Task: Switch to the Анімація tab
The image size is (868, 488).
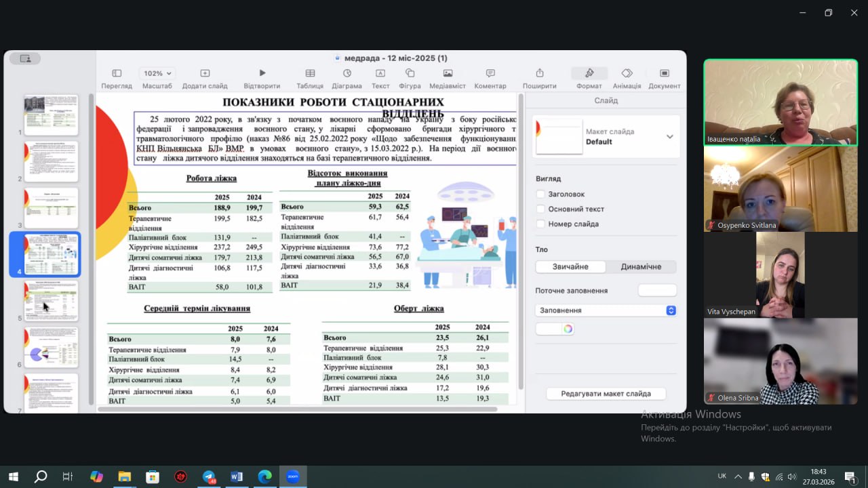Action: coord(627,73)
